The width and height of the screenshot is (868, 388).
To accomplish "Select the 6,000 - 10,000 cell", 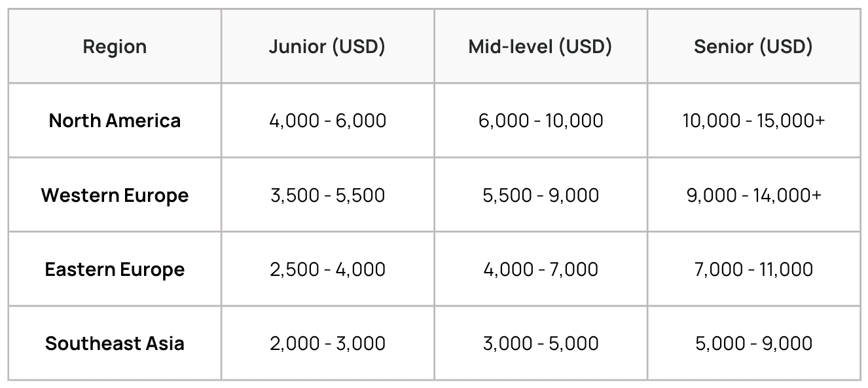I will point(541,121).
